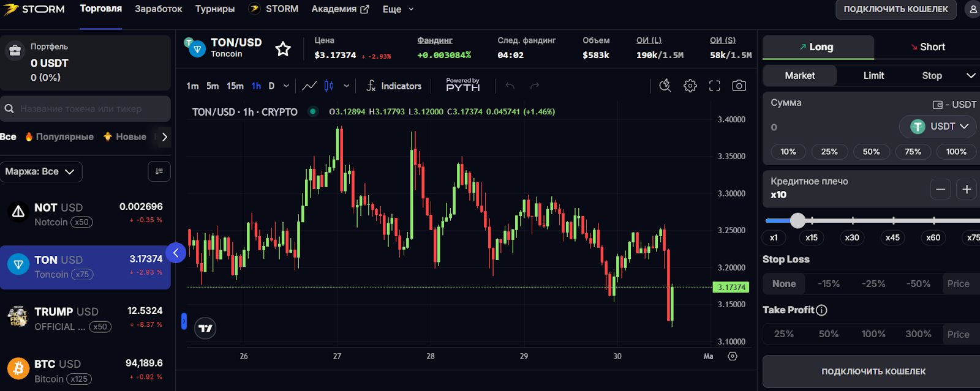980x391 pixels.
Task: Open time axis settings icon below price scale
Action: [733, 356]
